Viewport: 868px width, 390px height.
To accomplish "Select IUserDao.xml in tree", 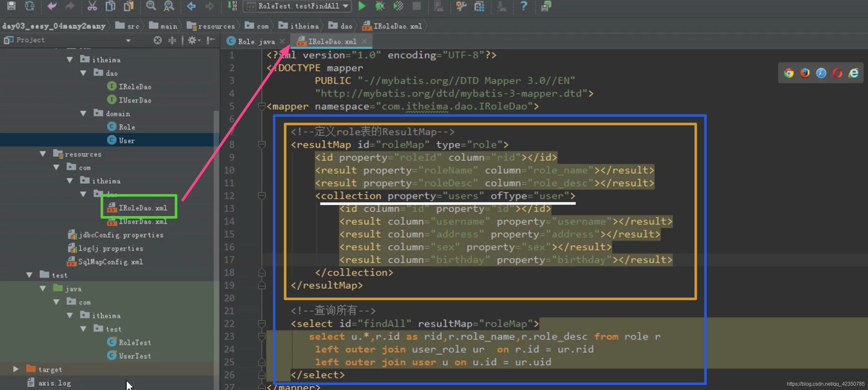I will [x=137, y=221].
